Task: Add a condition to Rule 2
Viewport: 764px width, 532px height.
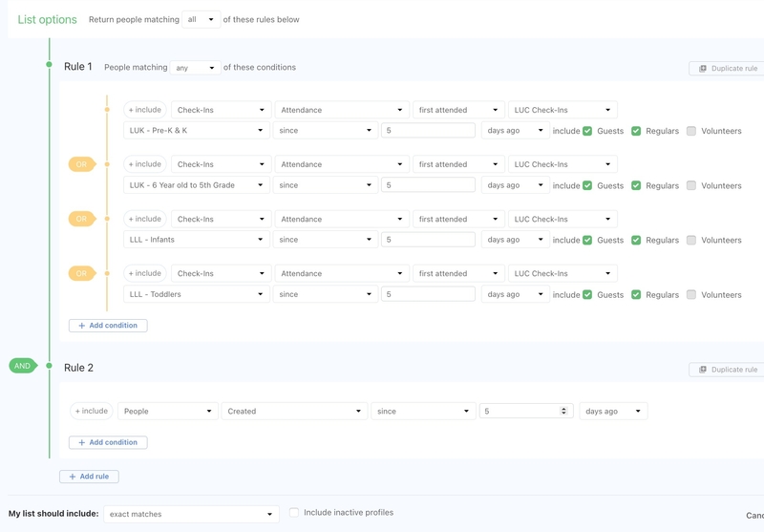Action: click(108, 442)
